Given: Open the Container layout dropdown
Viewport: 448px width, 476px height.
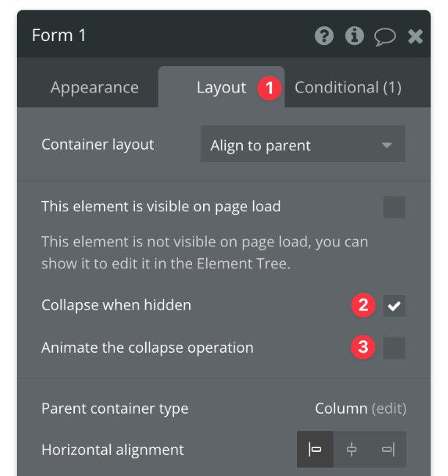Looking at the screenshot, I should (x=302, y=145).
